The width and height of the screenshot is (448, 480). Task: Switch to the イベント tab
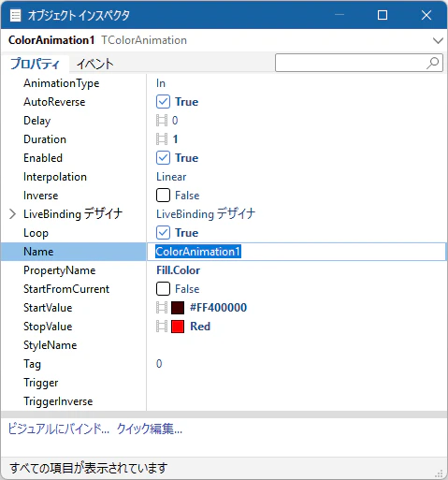coord(94,64)
